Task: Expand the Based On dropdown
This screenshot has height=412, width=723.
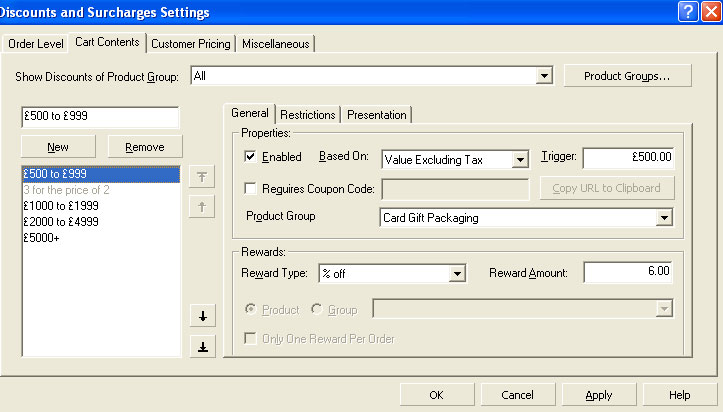Action: (519, 158)
